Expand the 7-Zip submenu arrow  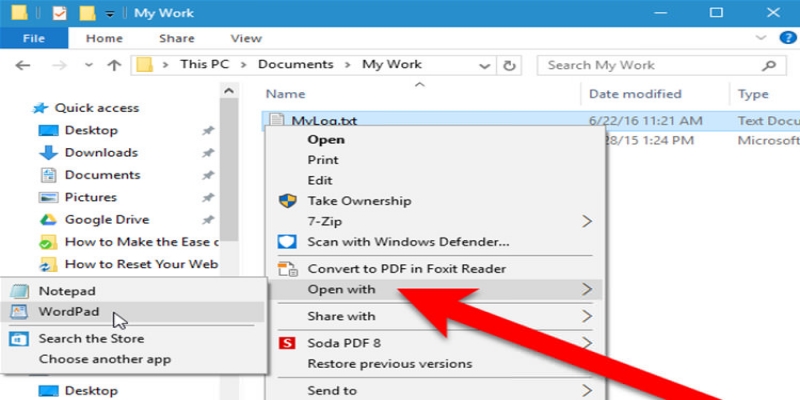tap(587, 220)
